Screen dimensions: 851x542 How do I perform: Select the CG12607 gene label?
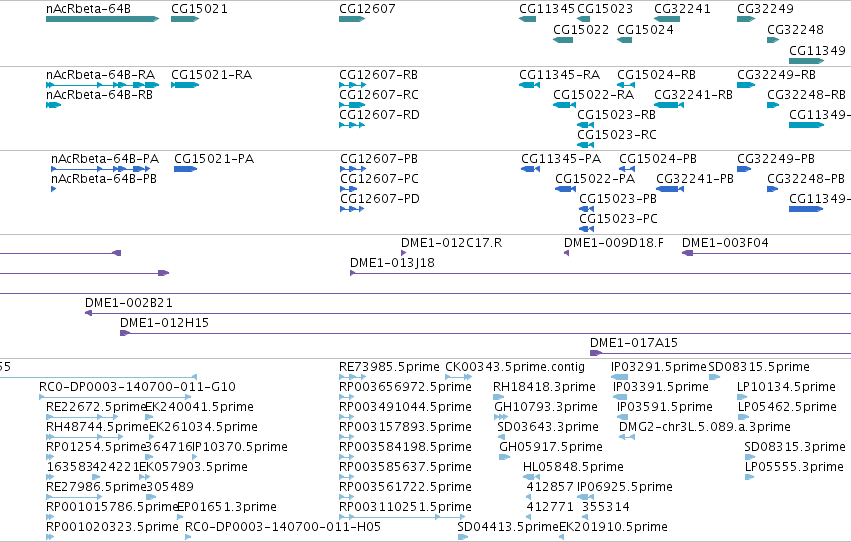coord(367,9)
